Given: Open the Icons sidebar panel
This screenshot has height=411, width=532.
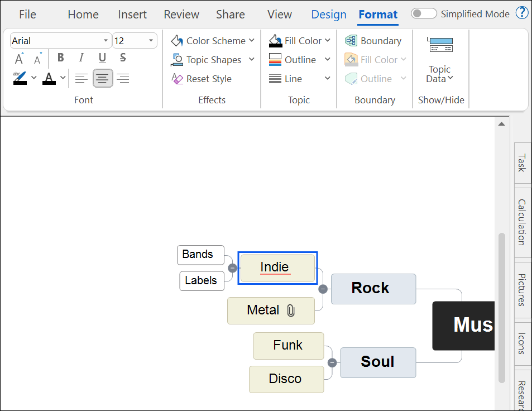Looking at the screenshot, I should (x=522, y=345).
